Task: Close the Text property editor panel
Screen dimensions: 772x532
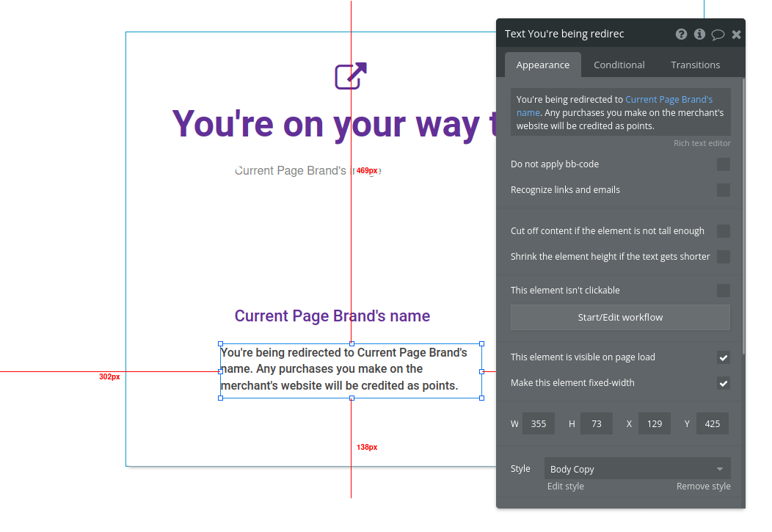Action: tap(736, 34)
